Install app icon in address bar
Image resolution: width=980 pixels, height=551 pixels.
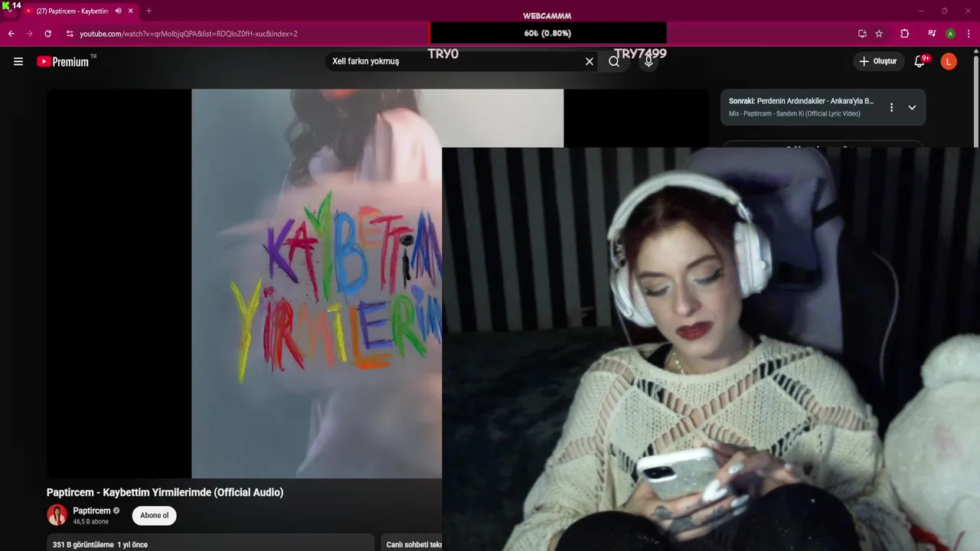[x=862, y=34]
